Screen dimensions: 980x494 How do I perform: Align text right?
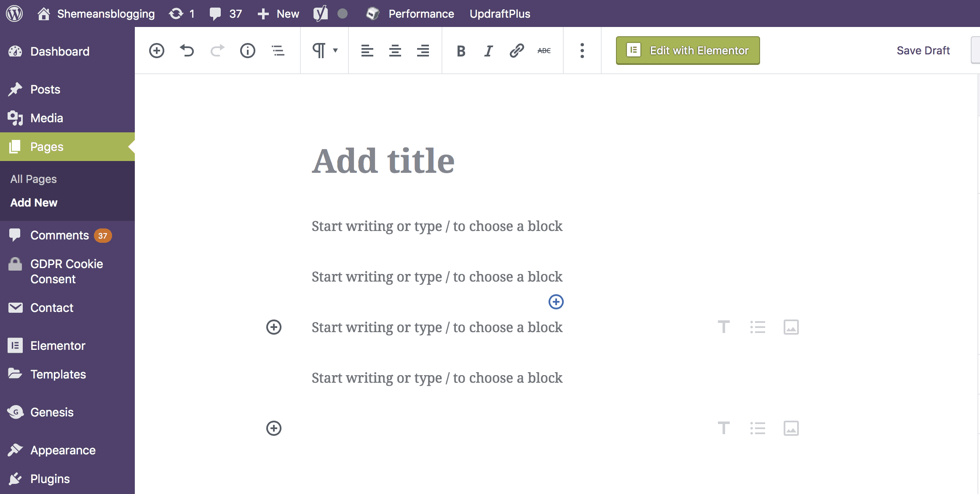[423, 51]
